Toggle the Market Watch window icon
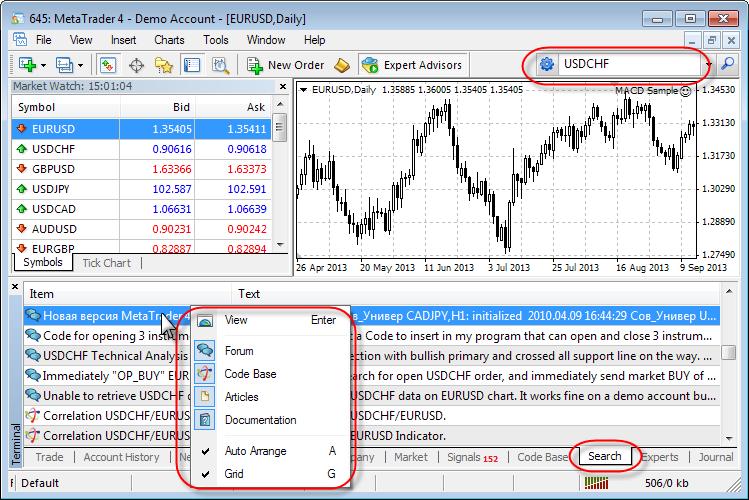 click(x=108, y=65)
